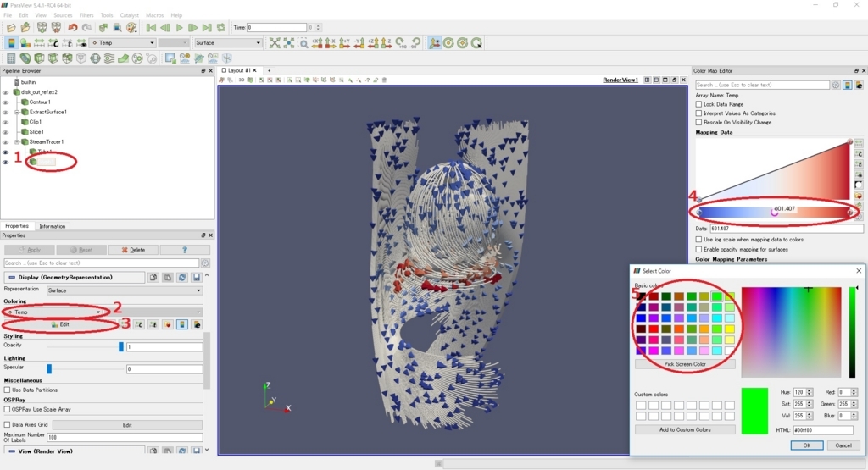This screenshot has width=868, height=470.
Task: Toggle animation loop mode
Action: [x=221, y=28]
